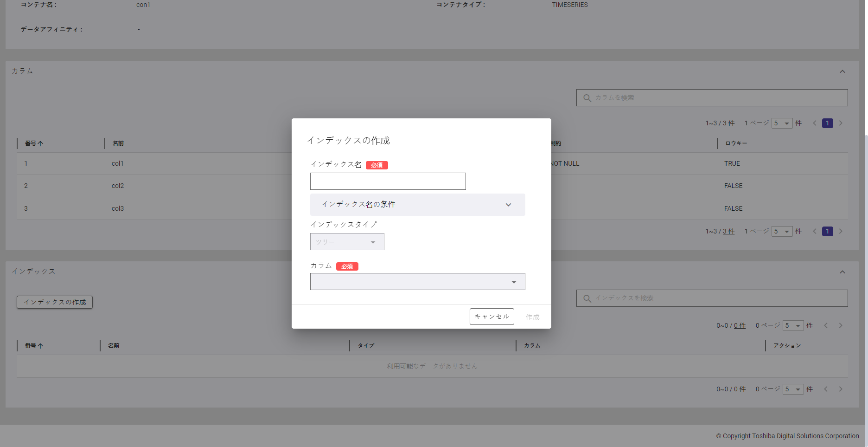Collapse the インデックス section with chevron
Screen dimensions: 868x447
pyautogui.click(x=842, y=272)
